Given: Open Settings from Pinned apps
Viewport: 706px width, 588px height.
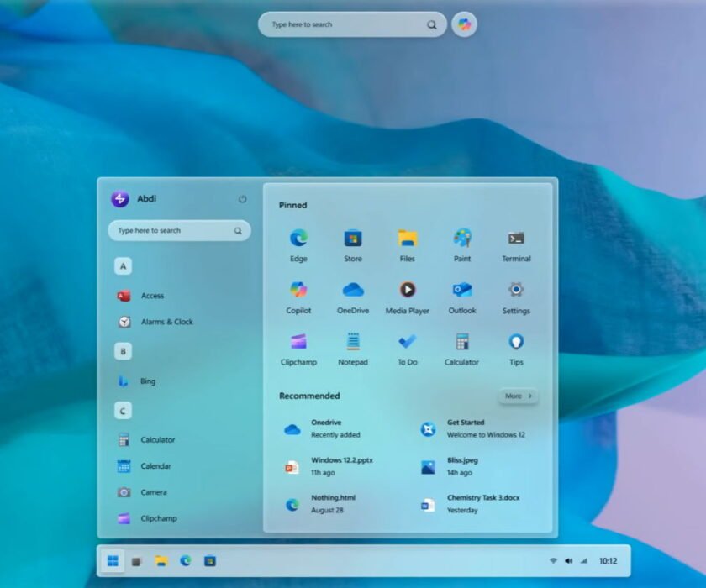Looking at the screenshot, I should coord(516,297).
